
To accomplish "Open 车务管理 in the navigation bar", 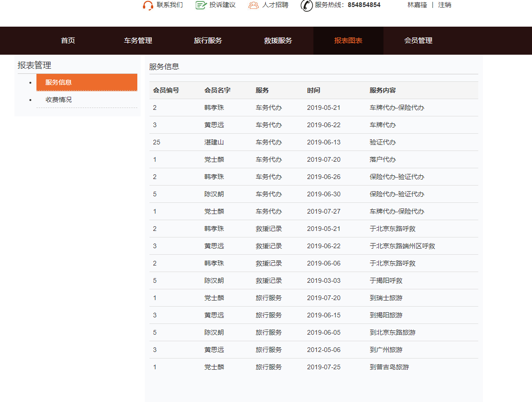I will point(137,41).
